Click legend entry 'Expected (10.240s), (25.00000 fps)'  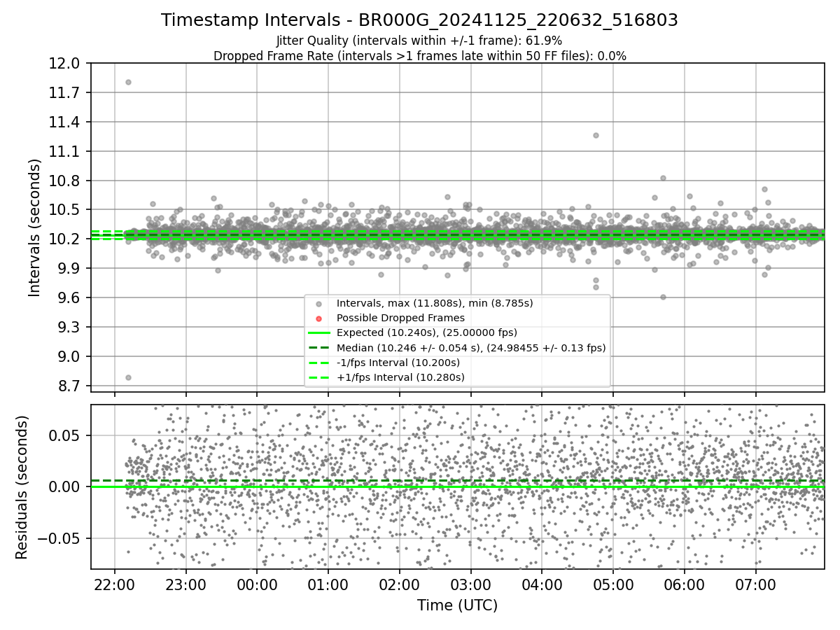pos(427,332)
